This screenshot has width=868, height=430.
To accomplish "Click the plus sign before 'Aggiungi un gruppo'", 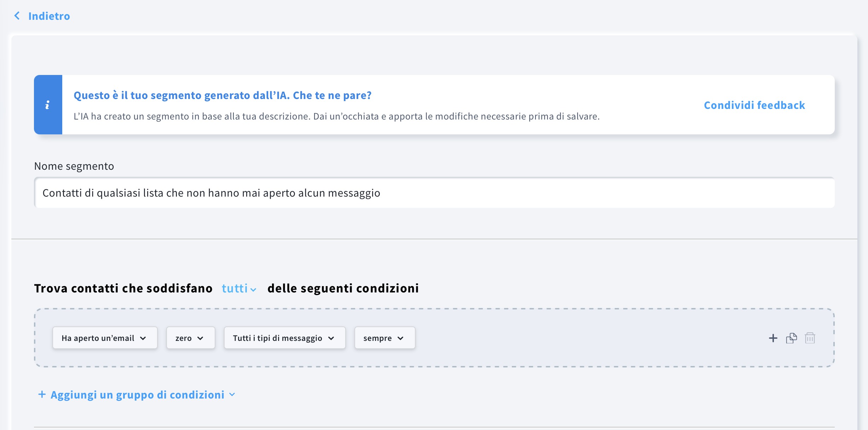I will coord(42,394).
